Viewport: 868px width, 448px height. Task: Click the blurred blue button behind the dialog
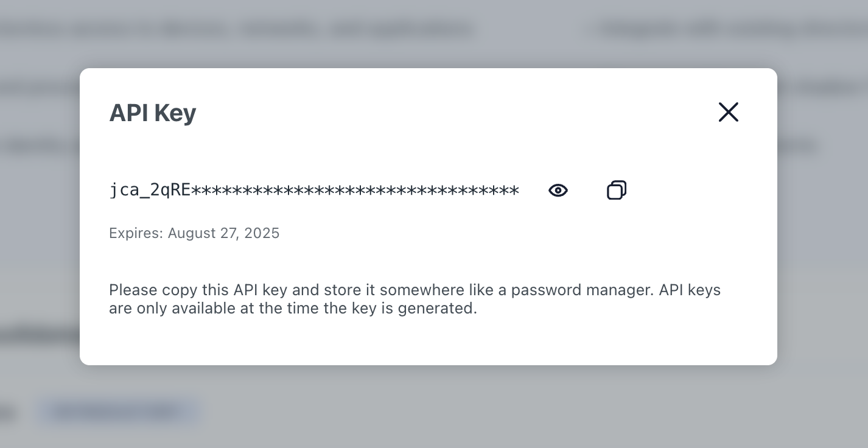(119, 412)
